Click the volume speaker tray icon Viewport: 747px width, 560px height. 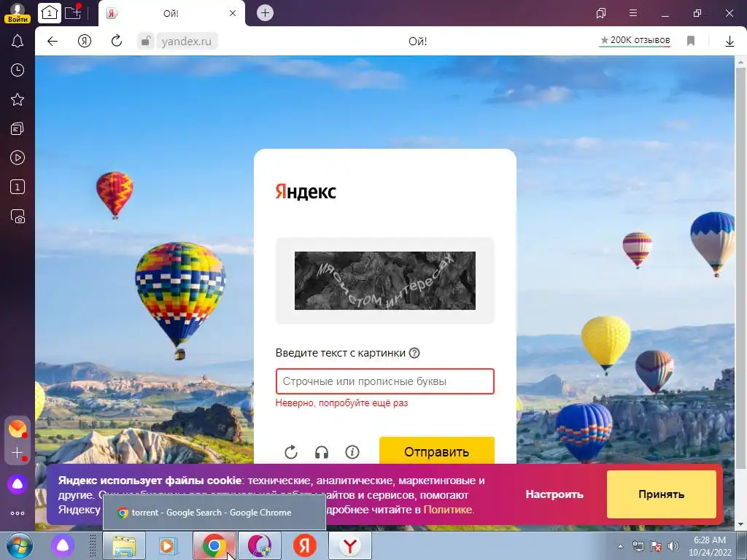(x=673, y=546)
